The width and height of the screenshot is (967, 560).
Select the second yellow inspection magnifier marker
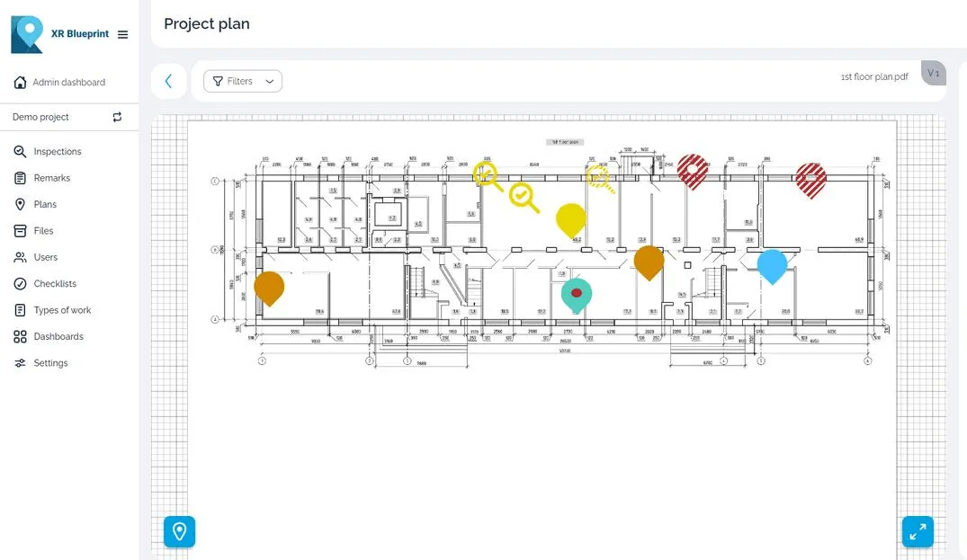[524, 198]
